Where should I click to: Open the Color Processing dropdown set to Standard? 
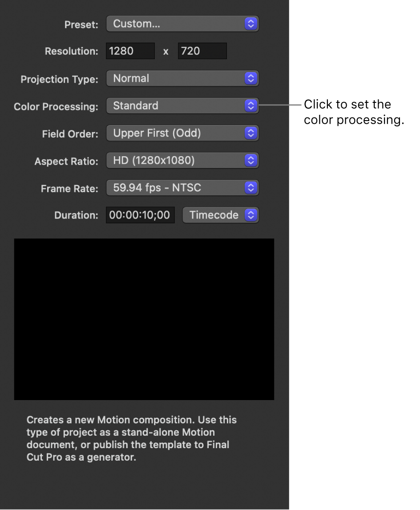pos(182,106)
